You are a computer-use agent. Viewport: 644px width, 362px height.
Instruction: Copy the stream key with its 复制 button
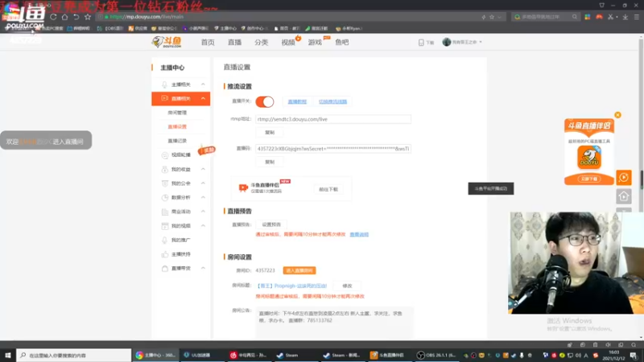(270, 162)
